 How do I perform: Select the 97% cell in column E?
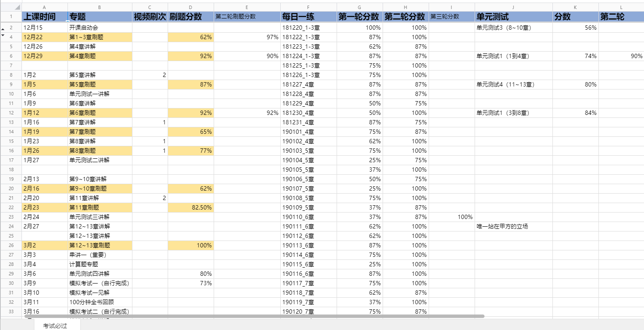pyautogui.click(x=247, y=37)
